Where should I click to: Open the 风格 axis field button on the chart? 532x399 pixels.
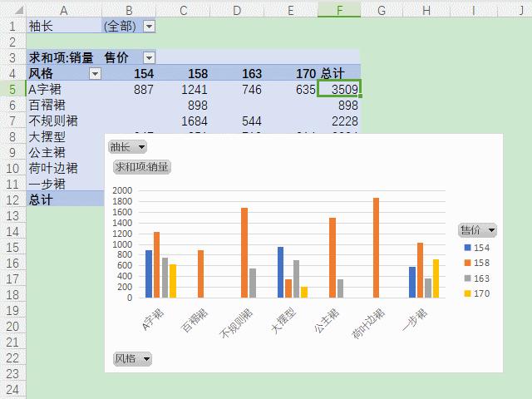(x=132, y=358)
